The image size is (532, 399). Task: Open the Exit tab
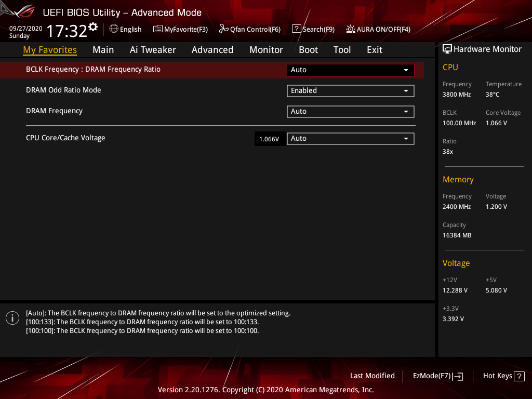click(375, 50)
